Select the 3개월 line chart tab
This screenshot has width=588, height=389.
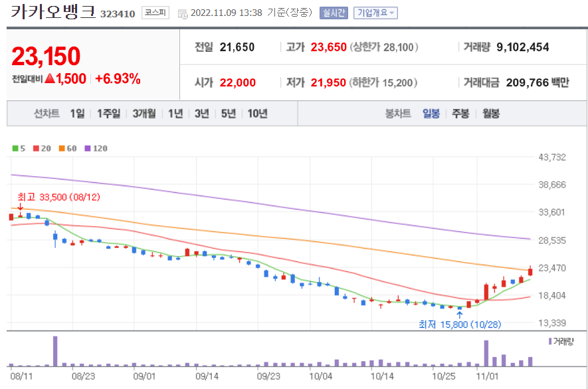click(144, 114)
